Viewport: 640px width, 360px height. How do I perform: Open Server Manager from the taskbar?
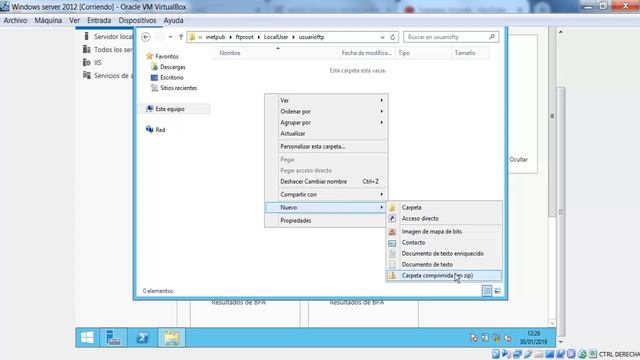[x=113, y=338]
